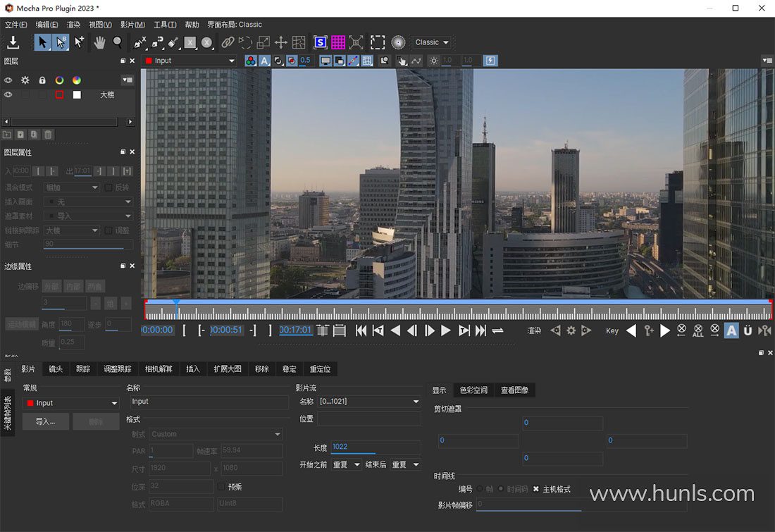Select the 帧 frame numbering radio button

(x=480, y=489)
